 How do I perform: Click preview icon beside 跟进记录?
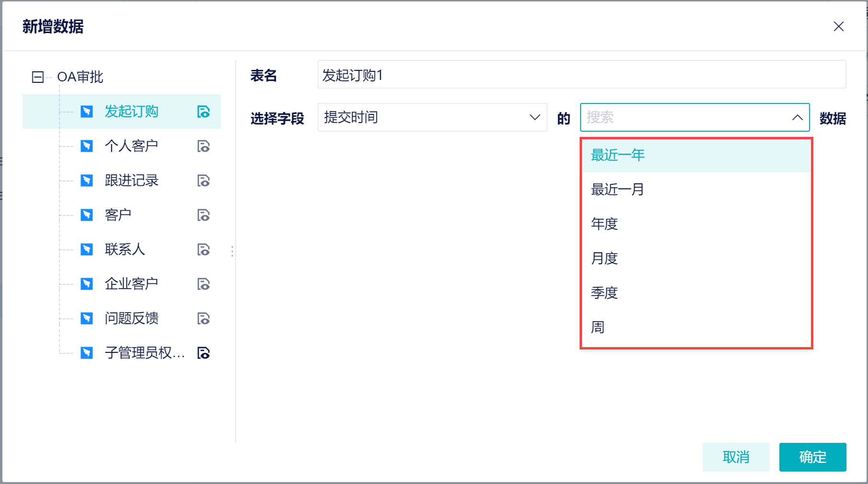point(204,180)
